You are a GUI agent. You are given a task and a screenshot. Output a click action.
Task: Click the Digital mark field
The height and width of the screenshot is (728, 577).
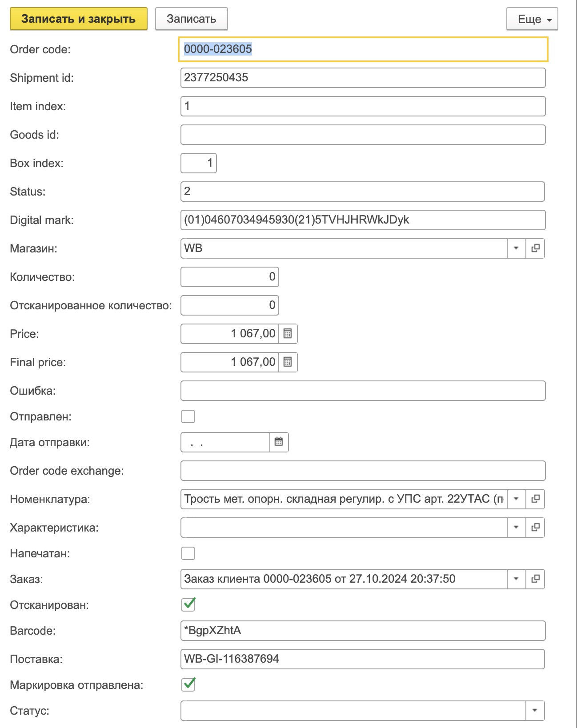[363, 220]
